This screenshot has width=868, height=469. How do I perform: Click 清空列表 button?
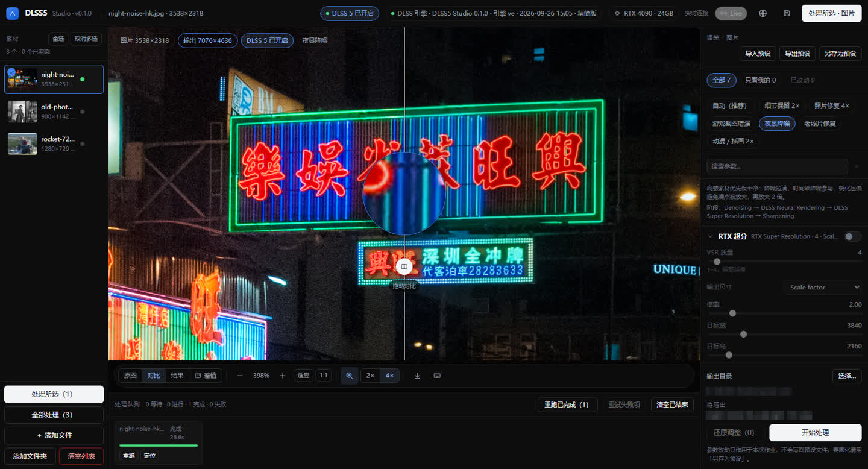coord(81,456)
